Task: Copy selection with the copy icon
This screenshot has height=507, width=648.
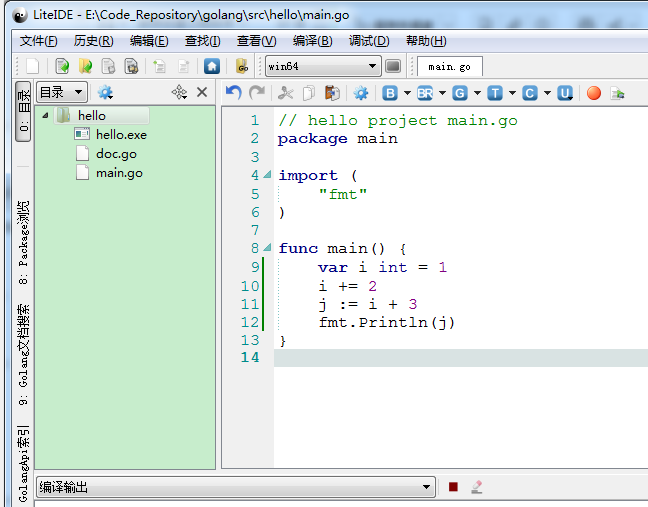Action: [x=309, y=93]
